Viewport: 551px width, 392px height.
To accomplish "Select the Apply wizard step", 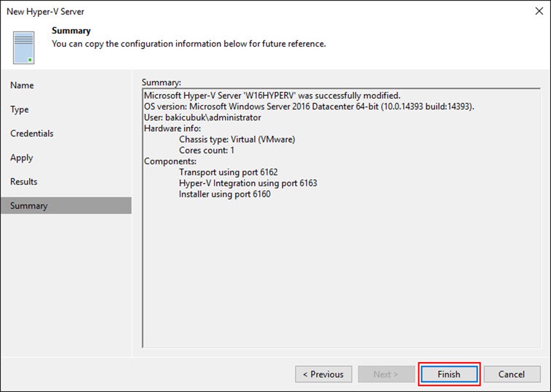I will pos(22,158).
